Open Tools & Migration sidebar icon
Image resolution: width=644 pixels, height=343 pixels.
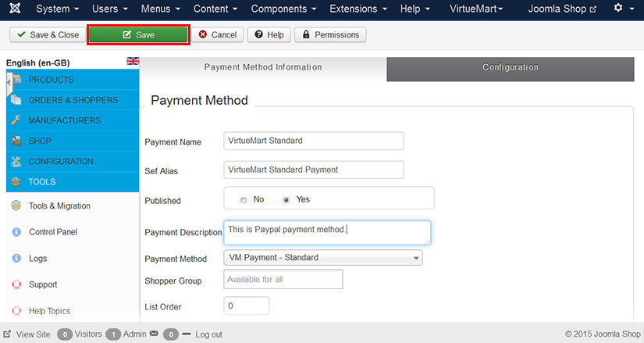pos(16,206)
